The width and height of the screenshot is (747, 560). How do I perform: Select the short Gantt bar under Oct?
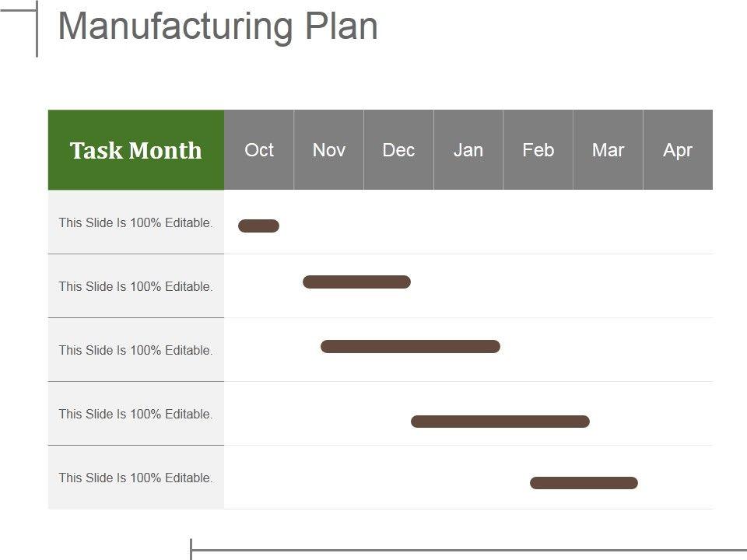pyautogui.click(x=258, y=226)
